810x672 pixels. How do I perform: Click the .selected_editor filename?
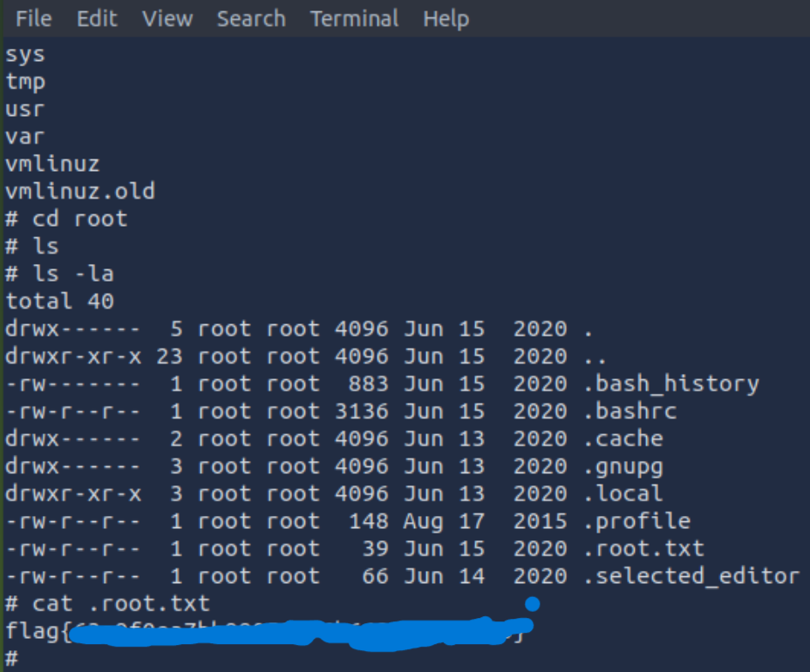click(691, 576)
